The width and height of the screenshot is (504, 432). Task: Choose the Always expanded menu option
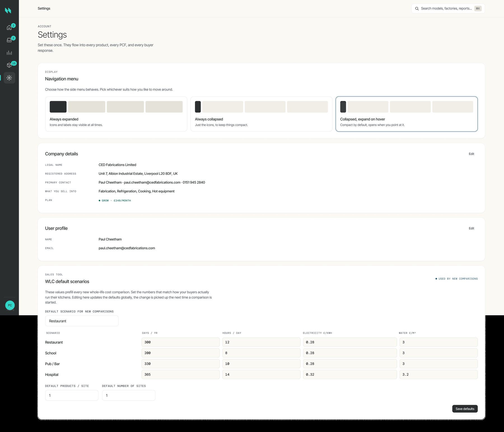click(x=116, y=114)
